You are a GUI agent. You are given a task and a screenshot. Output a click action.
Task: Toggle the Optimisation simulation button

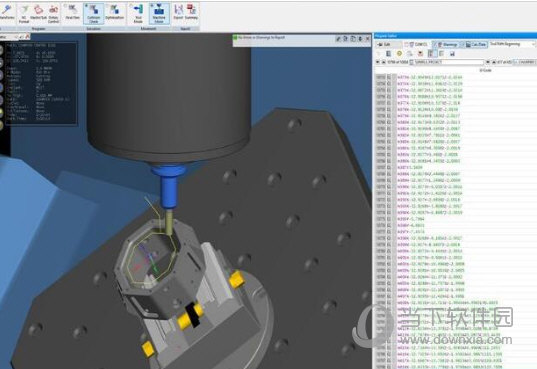click(114, 12)
